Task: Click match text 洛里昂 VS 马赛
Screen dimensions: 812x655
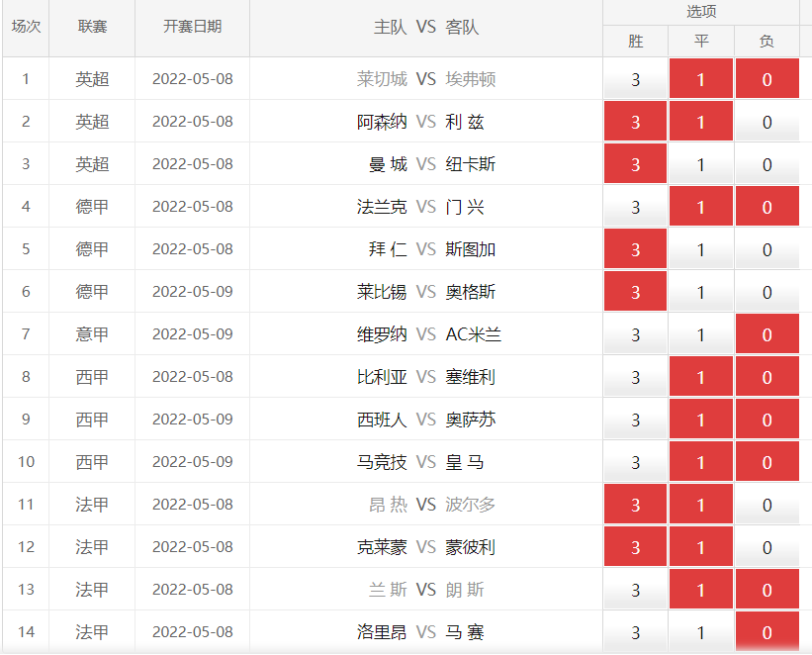Action: pos(420,631)
